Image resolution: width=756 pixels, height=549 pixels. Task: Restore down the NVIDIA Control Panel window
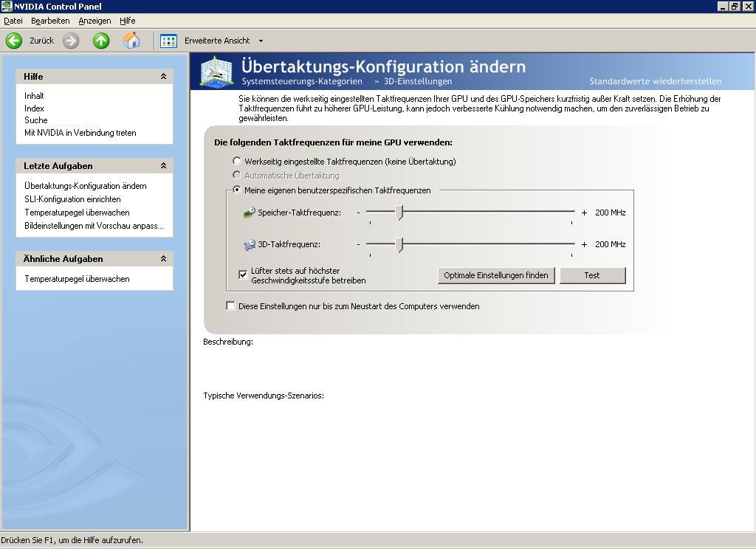pos(734,6)
